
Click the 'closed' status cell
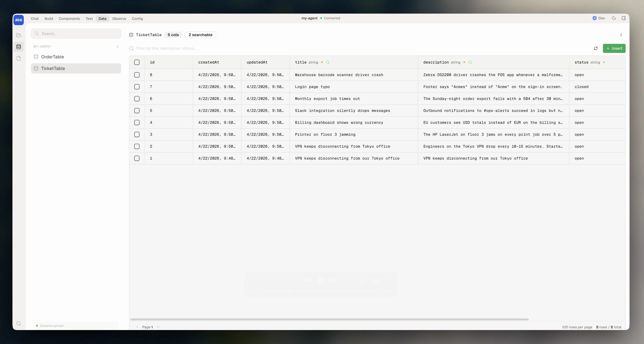tap(597, 87)
